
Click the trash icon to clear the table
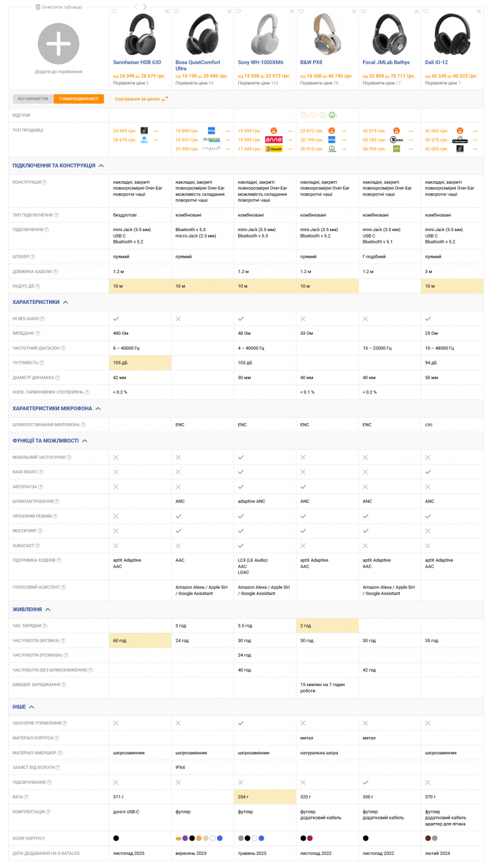coord(38,7)
